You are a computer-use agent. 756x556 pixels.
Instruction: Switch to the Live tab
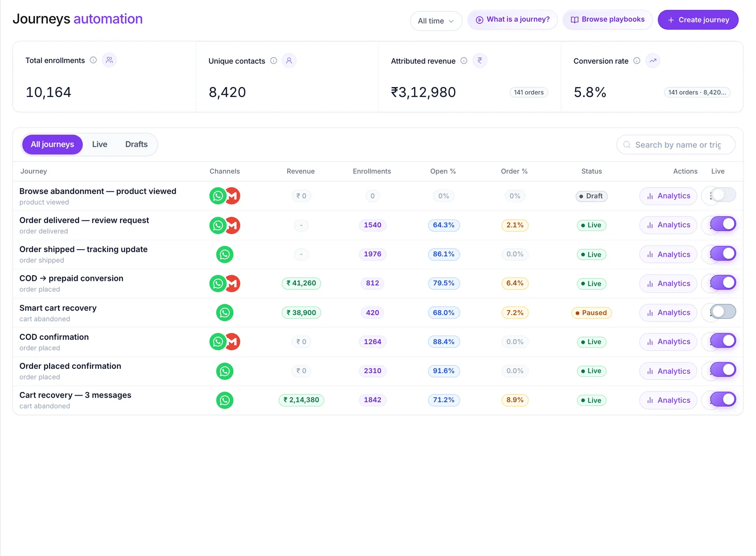point(100,144)
